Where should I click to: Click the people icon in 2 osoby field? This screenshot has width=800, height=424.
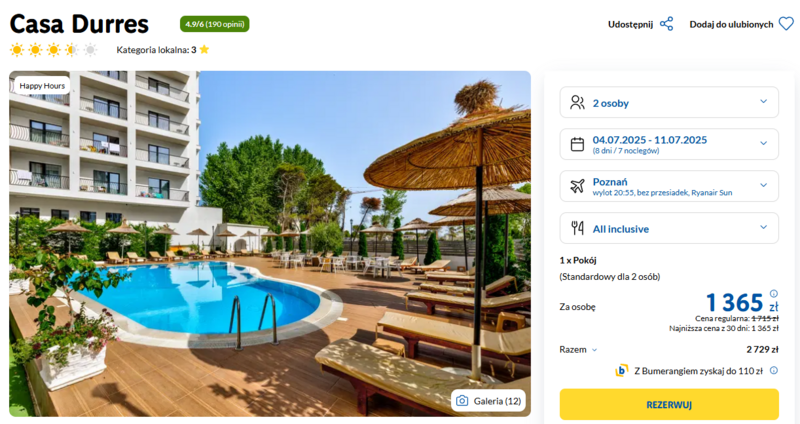[x=577, y=103]
